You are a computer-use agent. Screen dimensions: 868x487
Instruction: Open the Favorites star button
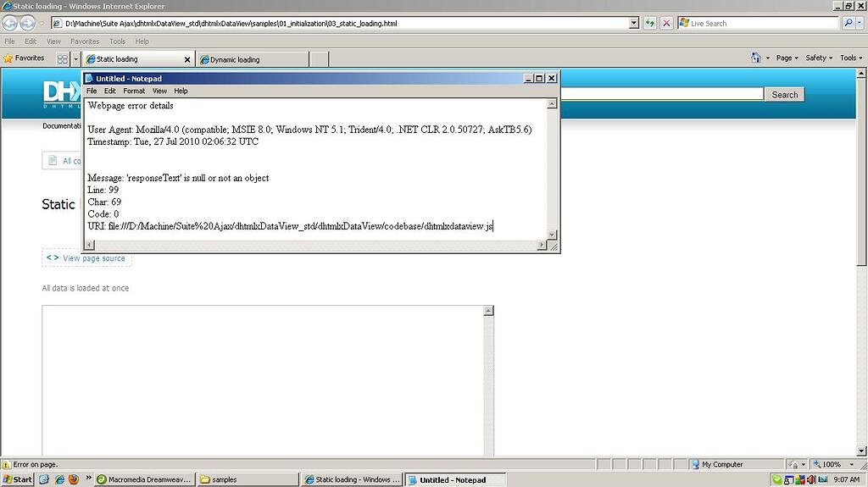24,58
